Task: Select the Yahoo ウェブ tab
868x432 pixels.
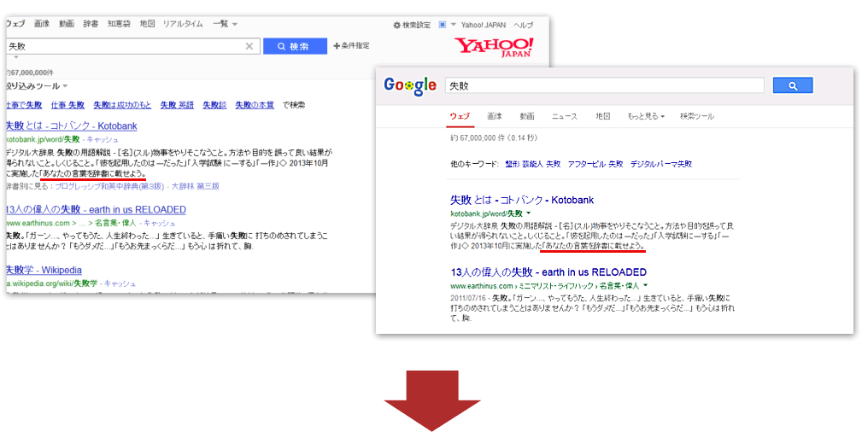Action: tap(15, 24)
